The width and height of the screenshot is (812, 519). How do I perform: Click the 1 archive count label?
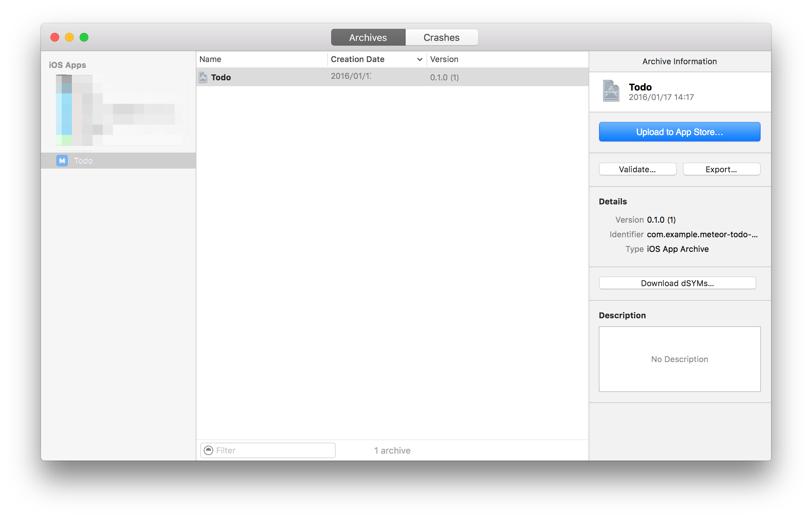coord(392,450)
